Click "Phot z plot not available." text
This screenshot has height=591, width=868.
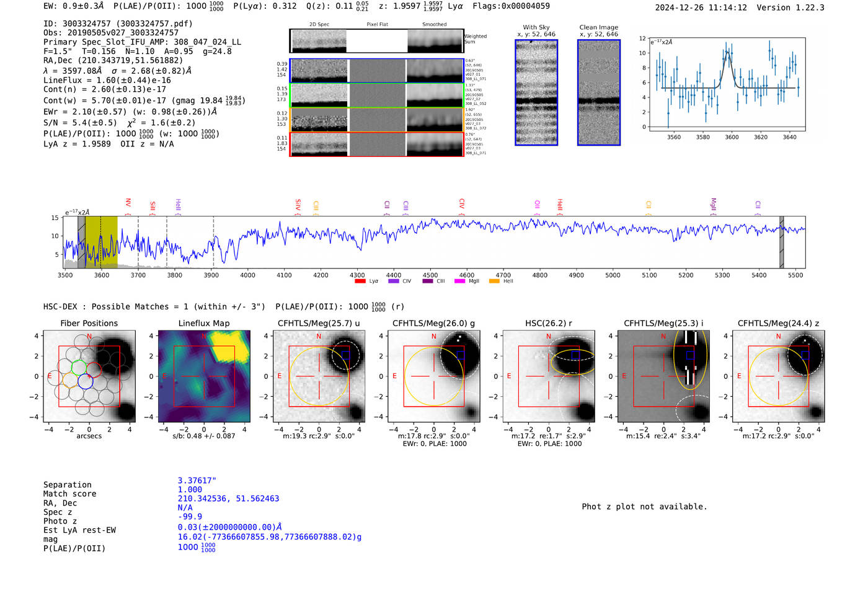click(644, 507)
